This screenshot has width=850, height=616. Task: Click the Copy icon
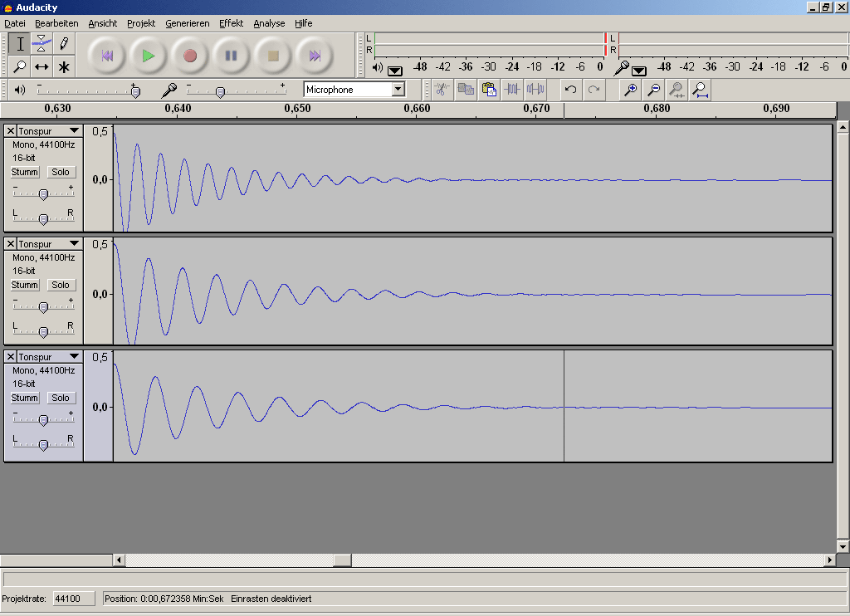tap(466, 90)
